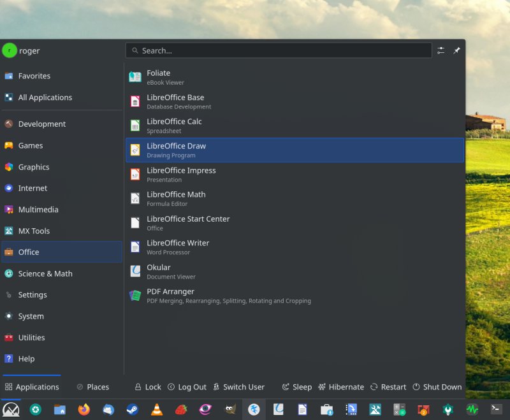Launch Steam from the taskbar

pyautogui.click(x=133, y=409)
